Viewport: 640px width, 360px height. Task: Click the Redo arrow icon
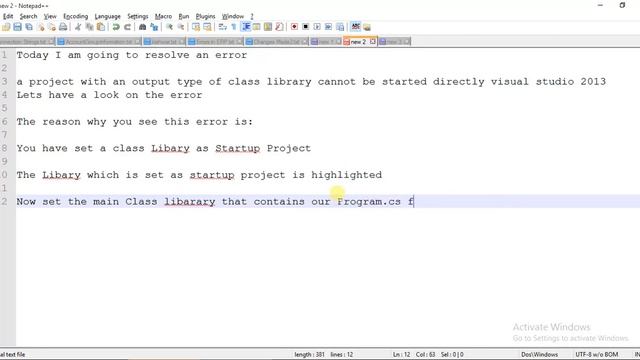tap(127, 27)
